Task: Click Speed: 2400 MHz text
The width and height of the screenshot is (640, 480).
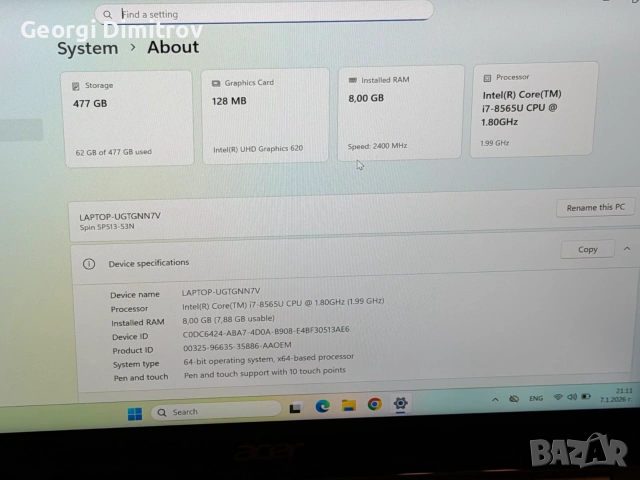Action: point(377,146)
